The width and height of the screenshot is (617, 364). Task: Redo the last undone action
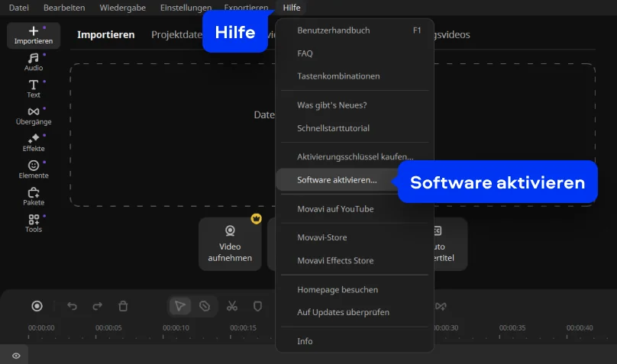(98, 306)
